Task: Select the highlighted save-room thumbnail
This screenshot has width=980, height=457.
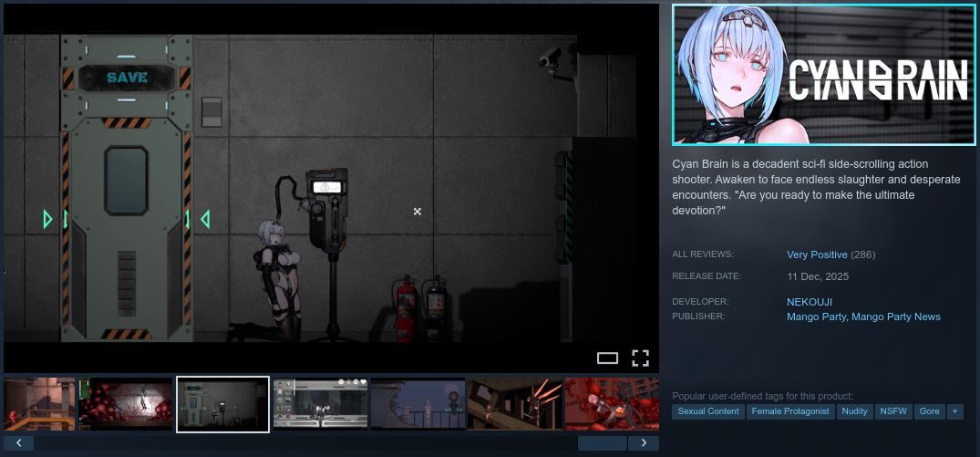Action: point(222,404)
